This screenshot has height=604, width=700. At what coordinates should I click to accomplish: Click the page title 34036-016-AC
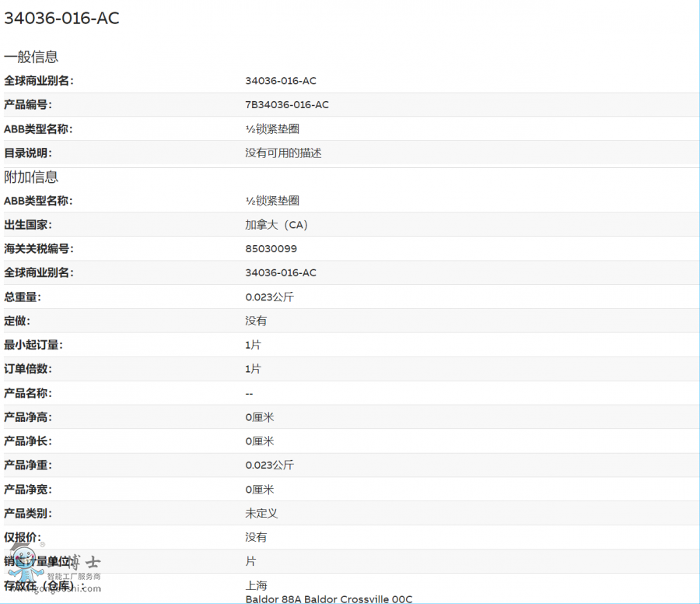pyautogui.click(x=62, y=18)
